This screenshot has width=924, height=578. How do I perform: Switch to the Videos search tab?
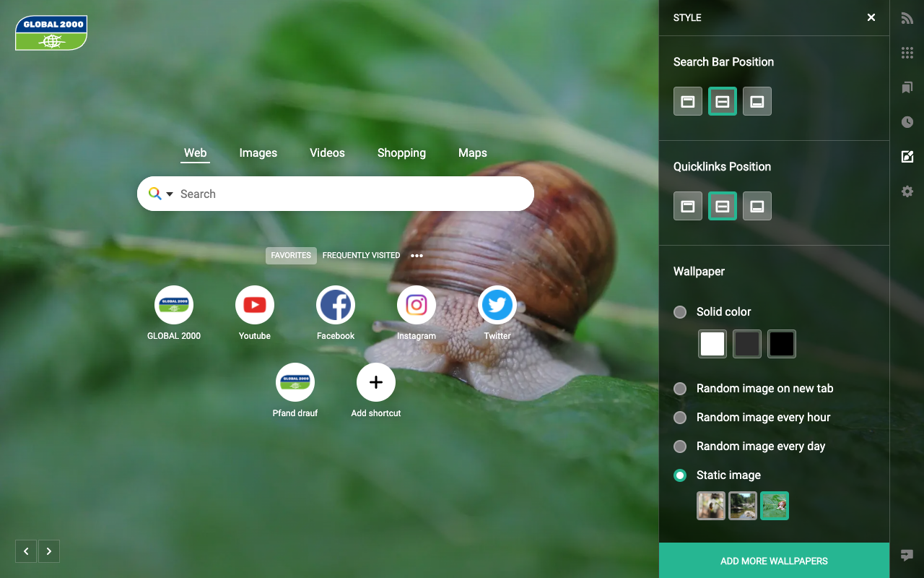click(327, 153)
